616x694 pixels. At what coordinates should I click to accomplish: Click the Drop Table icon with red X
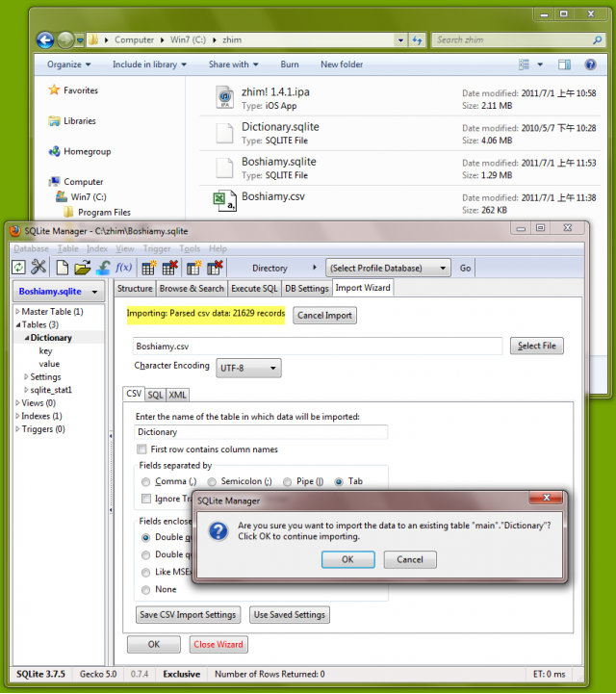(x=170, y=268)
